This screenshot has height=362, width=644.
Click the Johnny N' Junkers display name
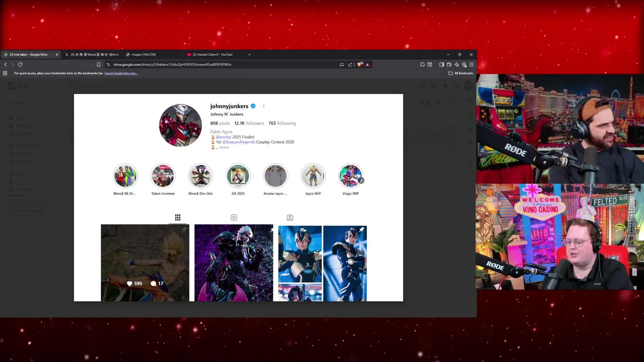point(226,114)
